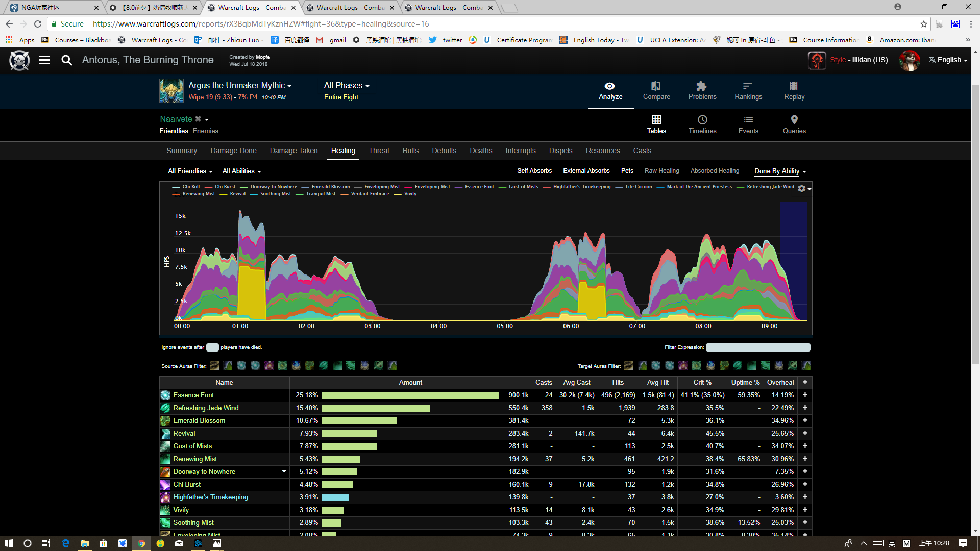The image size is (980, 551).
Task: Switch to Timelines display
Action: (702, 124)
